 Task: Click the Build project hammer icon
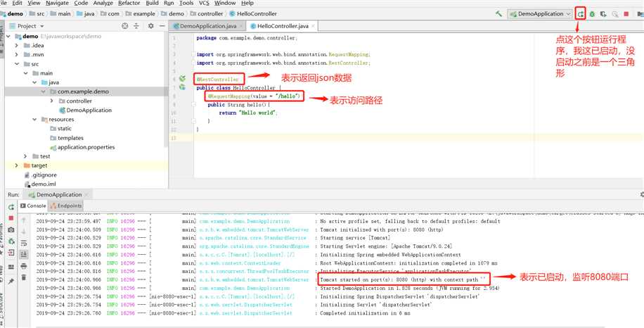pyautogui.click(x=498, y=13)
